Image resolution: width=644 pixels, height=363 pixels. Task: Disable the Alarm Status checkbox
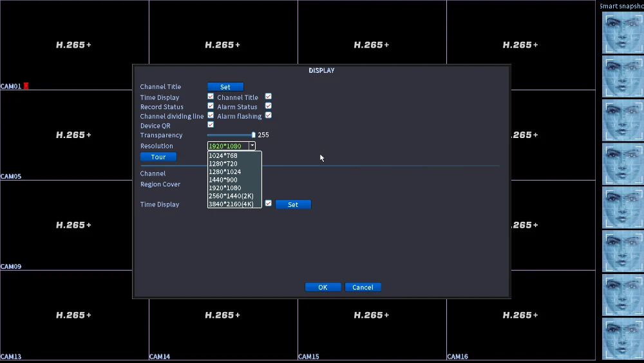coord(268,106)
